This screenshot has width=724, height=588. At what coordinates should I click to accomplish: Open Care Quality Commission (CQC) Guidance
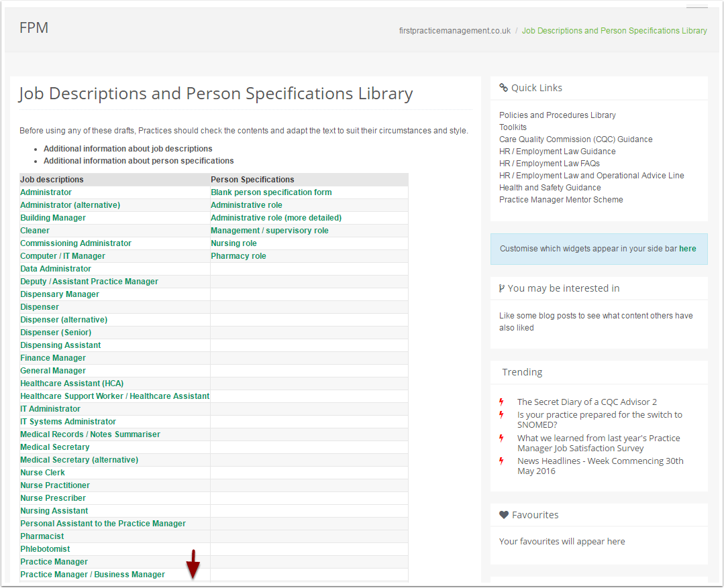pos(575,139)
